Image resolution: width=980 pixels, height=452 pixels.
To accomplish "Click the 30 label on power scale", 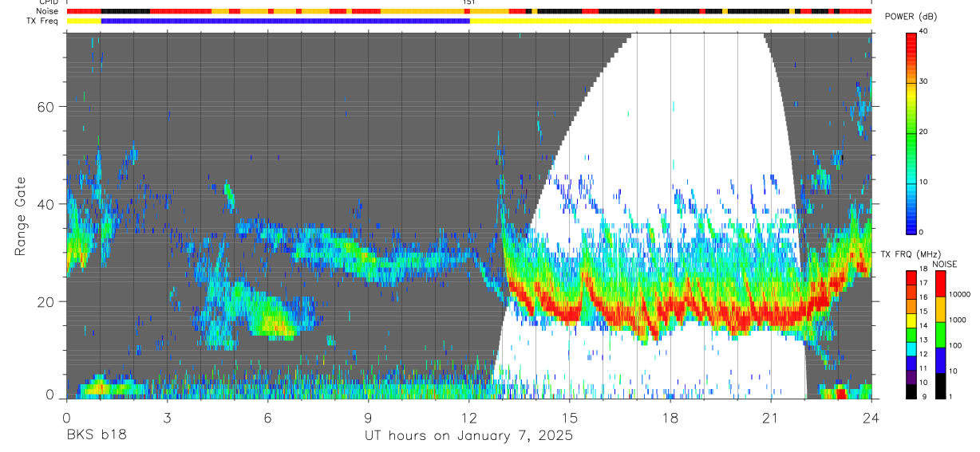I will click(923, 81).
